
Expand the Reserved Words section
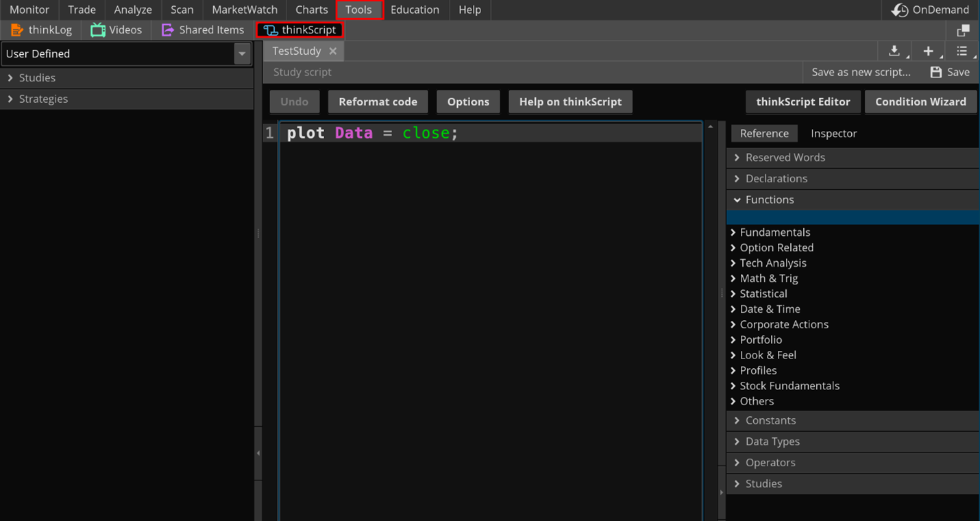pyautogui.click(x=853, y=157)
